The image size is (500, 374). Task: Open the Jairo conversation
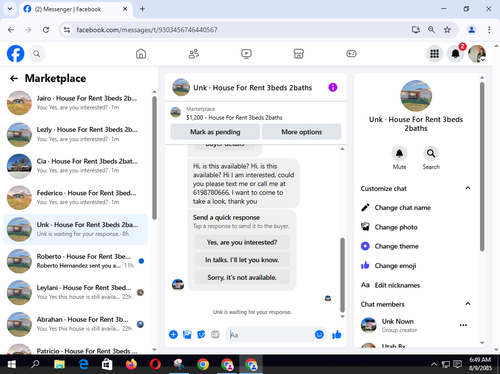[75, 103]
